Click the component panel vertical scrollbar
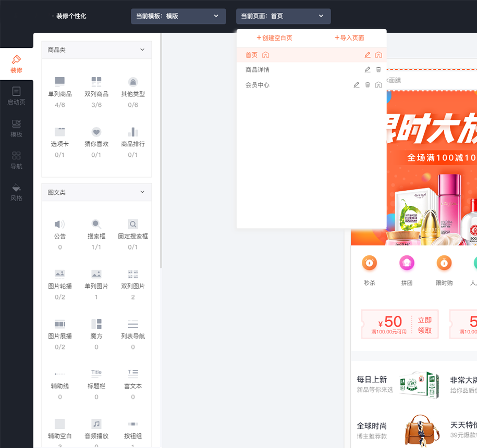Image resolution: width=477 pixels, height=448 pixels. click(161, 151)
